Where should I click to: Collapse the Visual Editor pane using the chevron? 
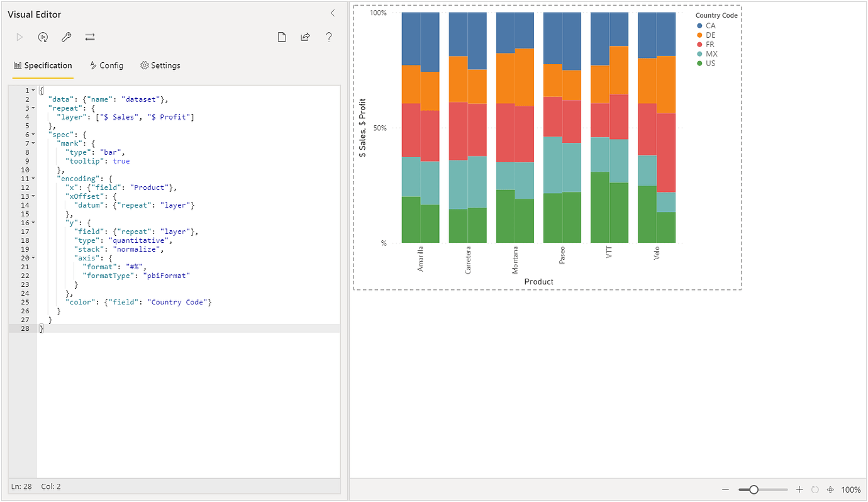[333, 13]
